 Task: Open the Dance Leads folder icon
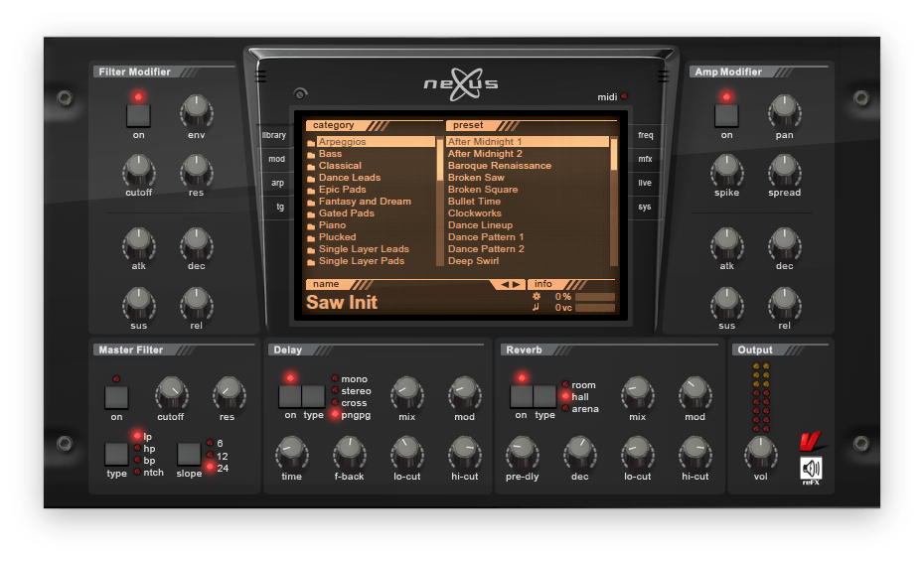coord(311,179)
